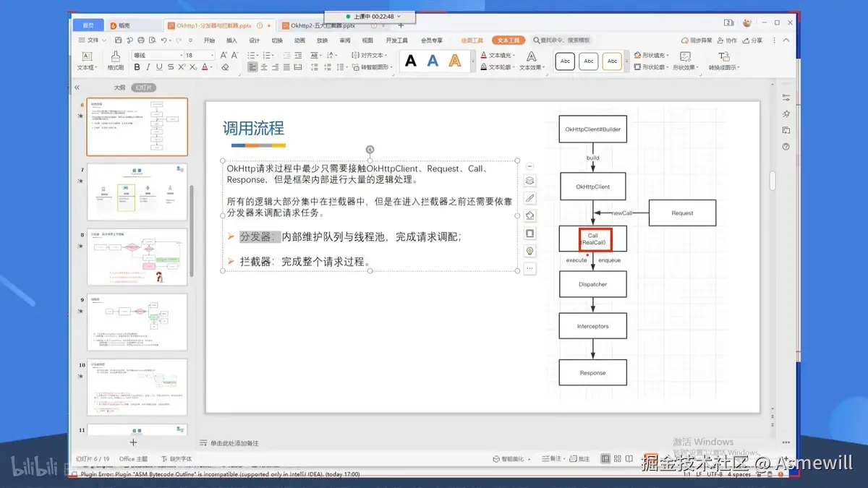Click the Undo arrow icon
The height and width of the screenshot is (488, 868).
(164, 40)
